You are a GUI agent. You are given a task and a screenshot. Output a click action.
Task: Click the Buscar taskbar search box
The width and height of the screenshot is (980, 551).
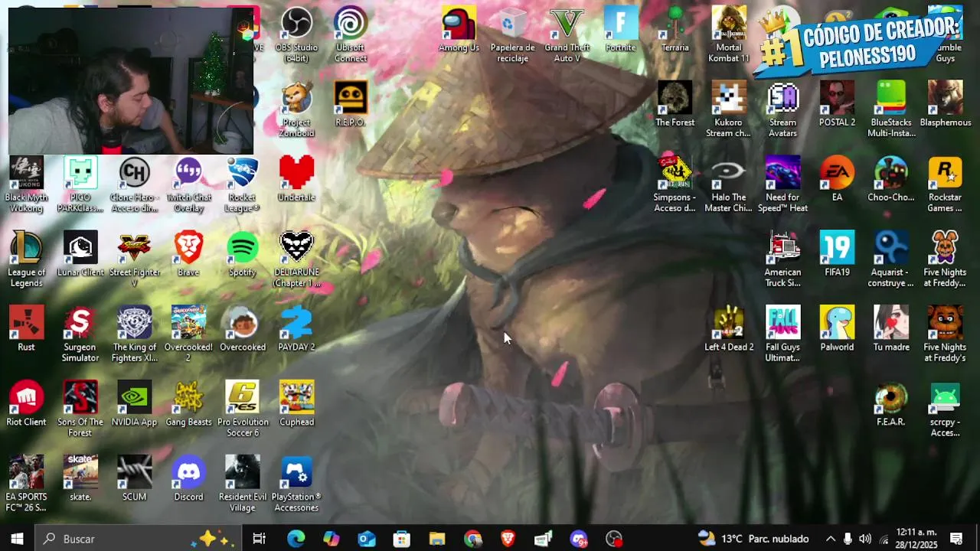[x=137, y=539]
